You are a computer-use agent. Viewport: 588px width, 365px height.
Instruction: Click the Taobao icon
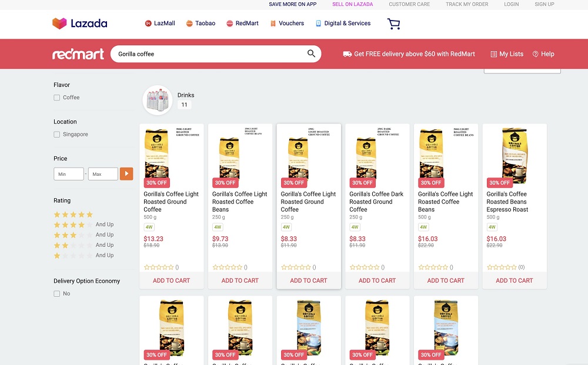(189, 24)
